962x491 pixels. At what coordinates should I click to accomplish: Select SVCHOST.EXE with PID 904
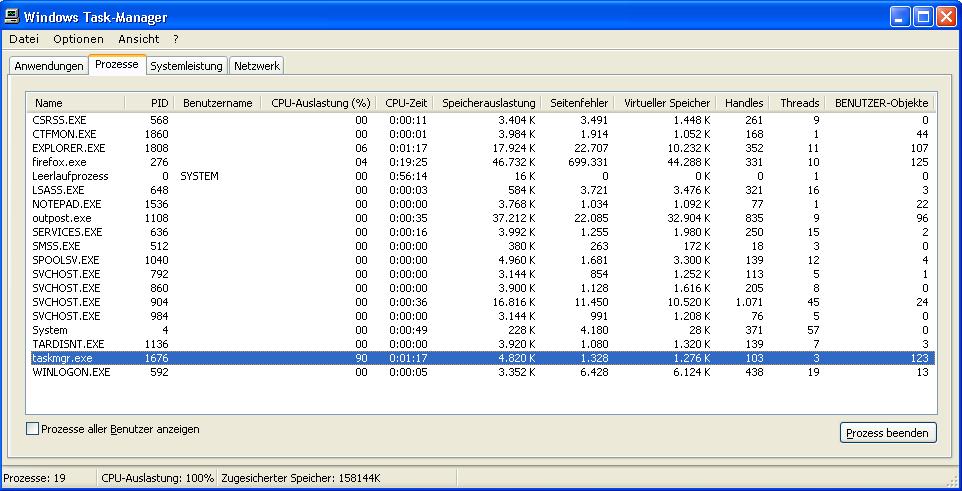point(482,302)
